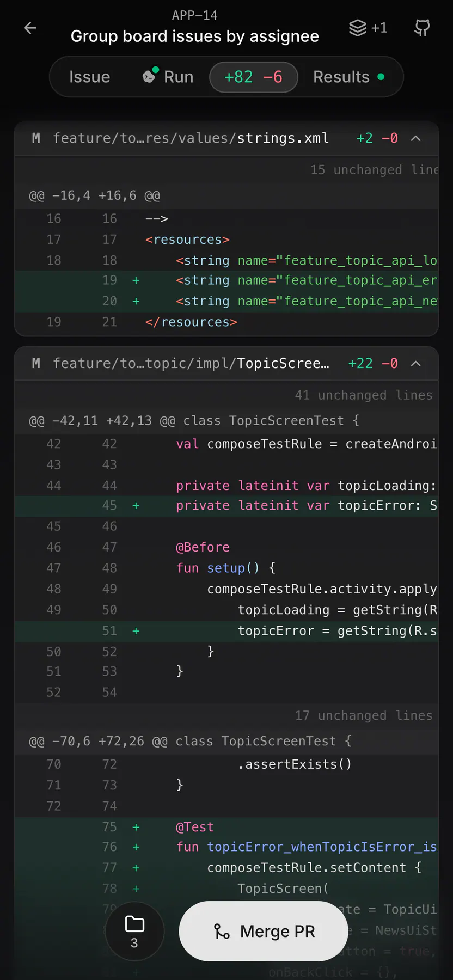Click the APP-14 issue identifier
Viewport: 453px width, 980px height.
click(x=195, y=15)
